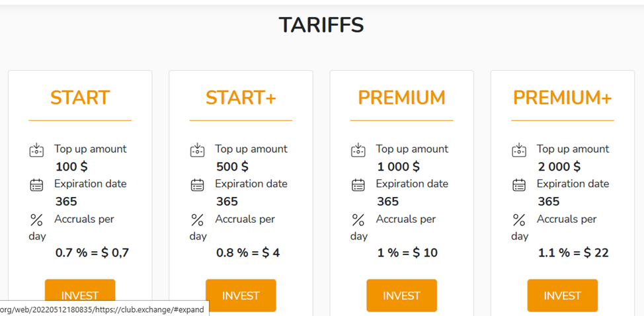The image size is (644, 316).
Task: Click the calendar icon in PREMIUM+ tariff
Action: pyautogui.click(x=519, y=184)
